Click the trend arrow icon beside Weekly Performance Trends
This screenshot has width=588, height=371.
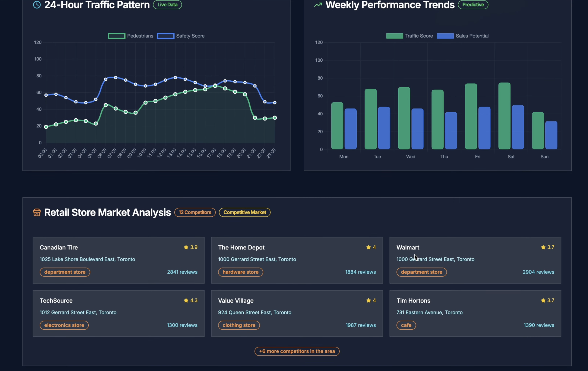click(318, 5)
